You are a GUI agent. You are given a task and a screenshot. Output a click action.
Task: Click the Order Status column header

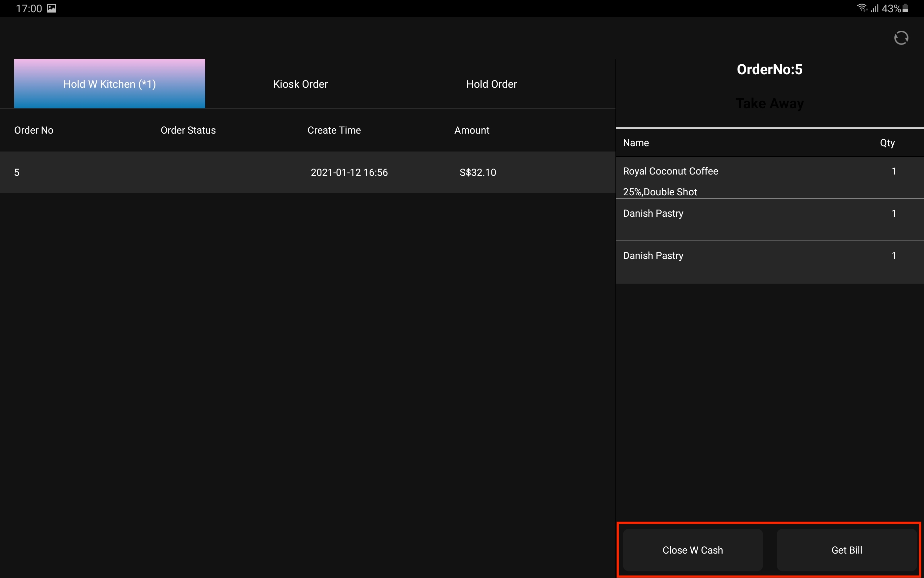(188, 130)
